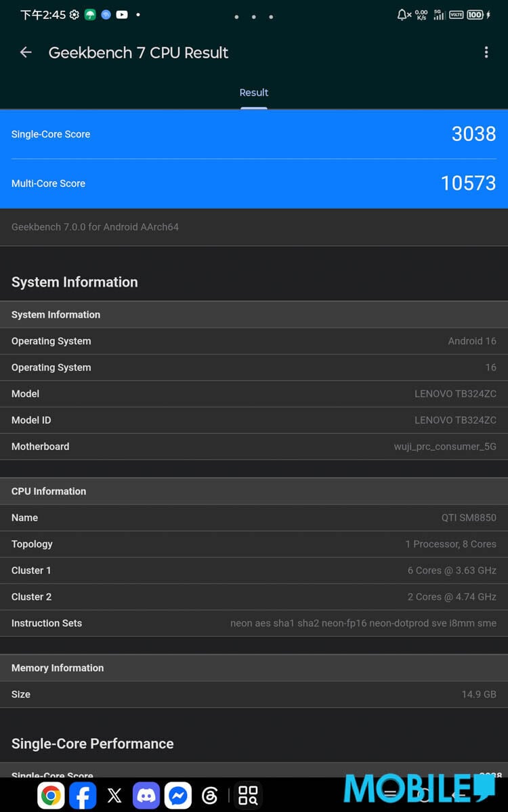508x812 pixels.
Task: Tap 2 Cores @ 4.74 GHz value
Action: 452,596
